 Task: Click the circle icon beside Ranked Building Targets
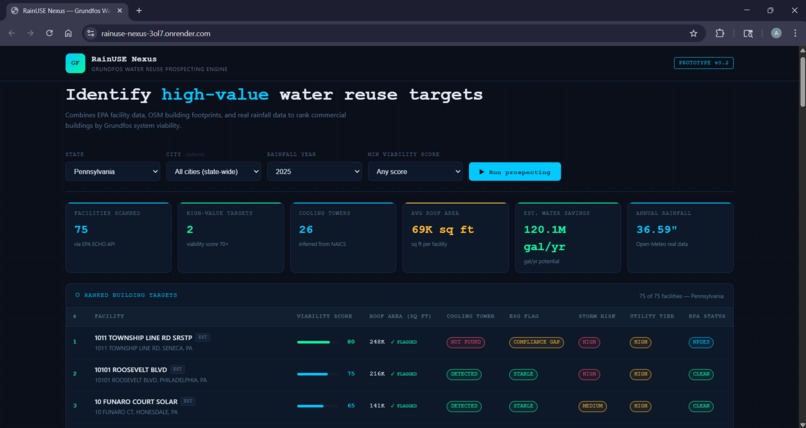(78, 295)
